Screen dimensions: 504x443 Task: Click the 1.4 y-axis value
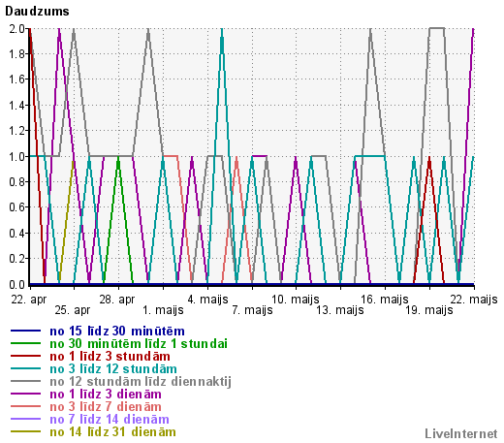[17, 105]
